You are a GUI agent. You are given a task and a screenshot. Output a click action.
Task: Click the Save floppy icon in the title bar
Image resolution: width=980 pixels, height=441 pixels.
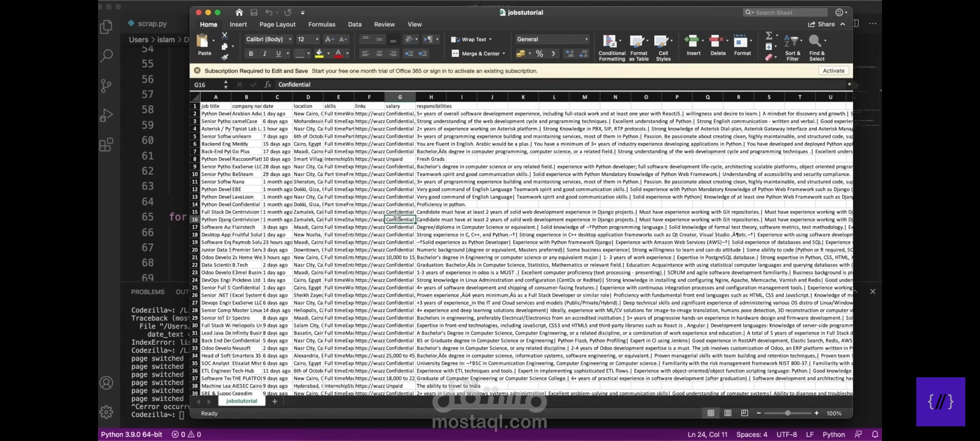[x=254, y=12]
